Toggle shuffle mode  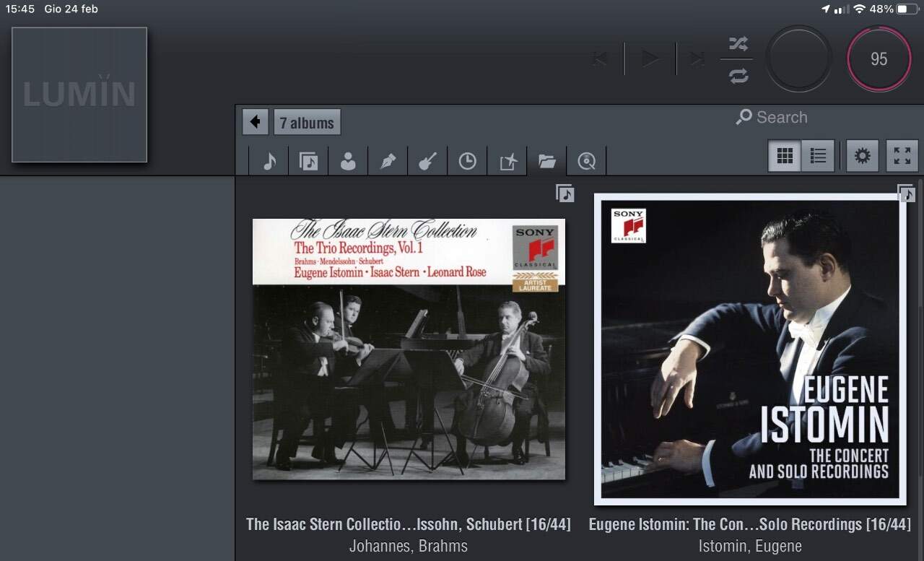pos(738,43)
